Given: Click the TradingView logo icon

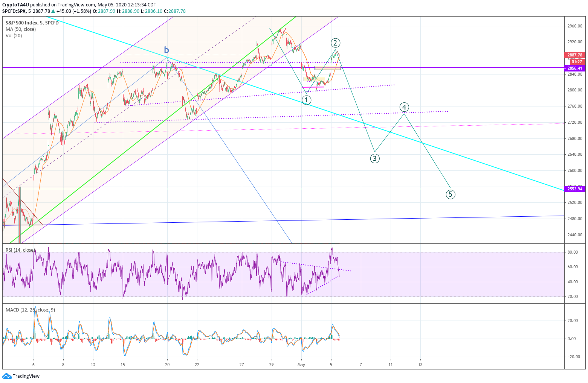Looking at the screenshot, I should point(7,376).
